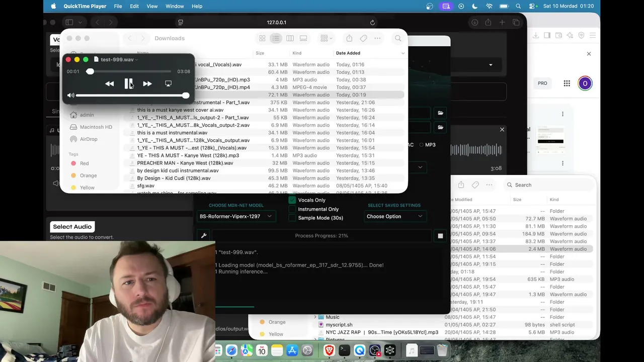This screenshot has width=644, height=362.
Task: Search in the Downloads Finder window
Action: 398,38
